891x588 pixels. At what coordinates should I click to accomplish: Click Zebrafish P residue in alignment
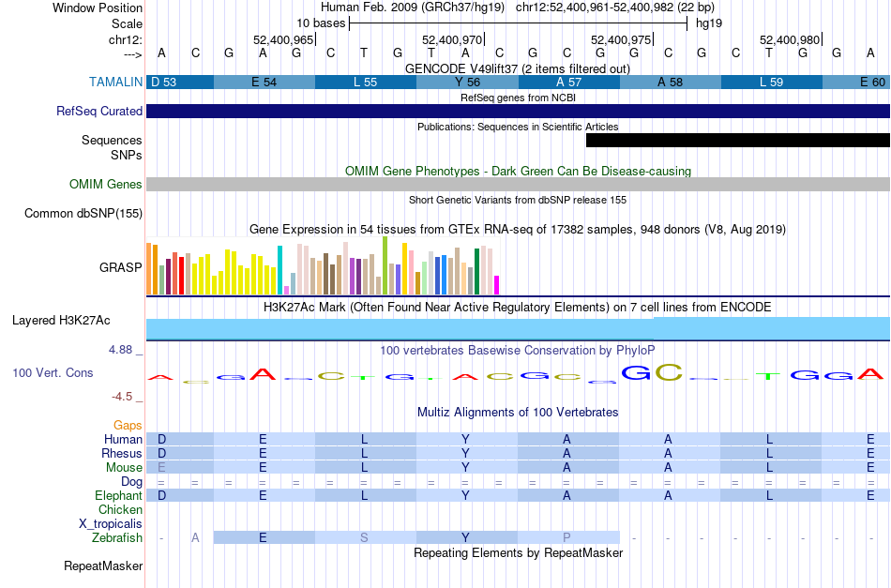tap(566, 537)
